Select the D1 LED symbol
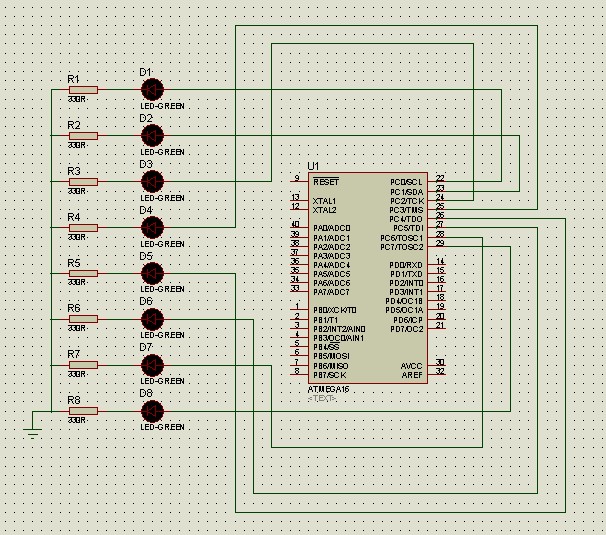 152,89
